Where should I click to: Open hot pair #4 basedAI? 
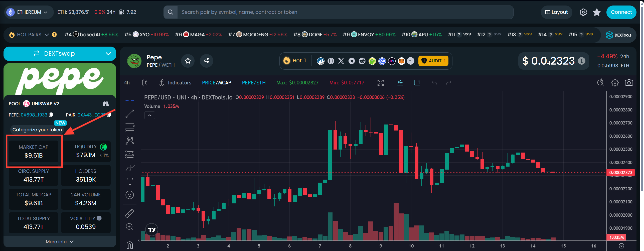click(x=91, y=35)
